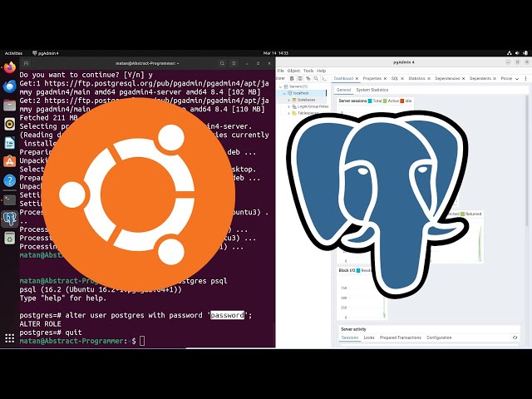
Task: Switch to Terminal via the dock icon
Action: [9, 199]
